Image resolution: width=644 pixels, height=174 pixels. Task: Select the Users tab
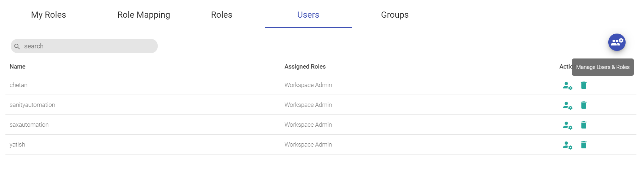(x=308, y=15)
